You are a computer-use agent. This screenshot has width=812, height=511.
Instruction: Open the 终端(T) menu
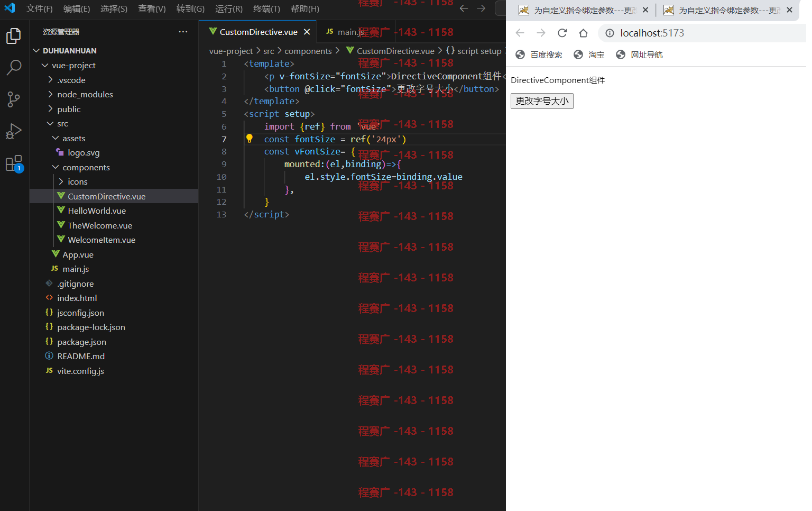pos(266,9)
